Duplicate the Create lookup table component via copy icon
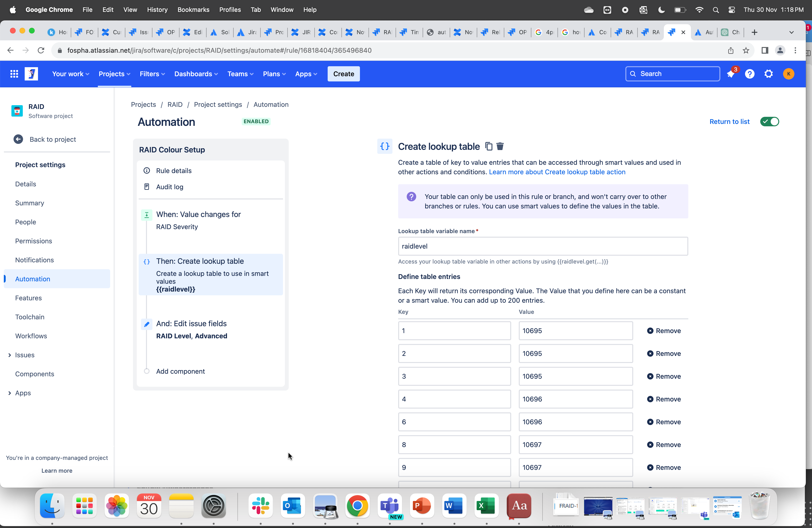The image size is (812, 528). [489, 146]
